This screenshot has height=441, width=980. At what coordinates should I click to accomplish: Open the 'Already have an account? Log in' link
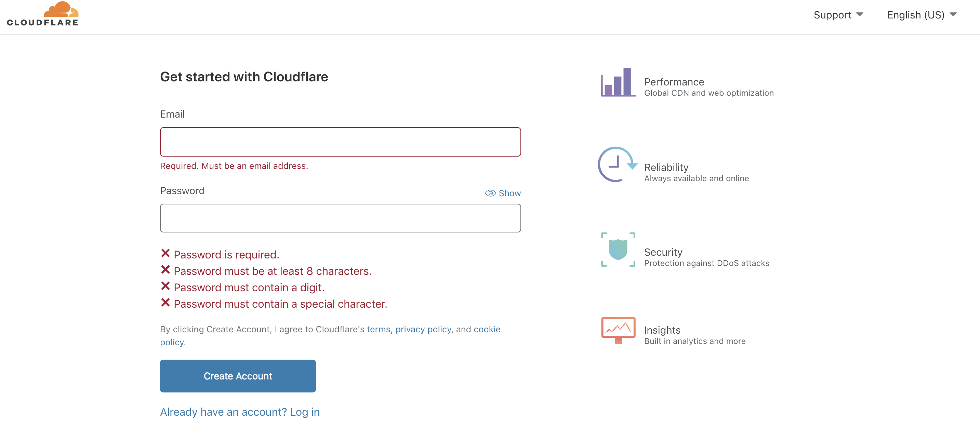tap(240, 412)
